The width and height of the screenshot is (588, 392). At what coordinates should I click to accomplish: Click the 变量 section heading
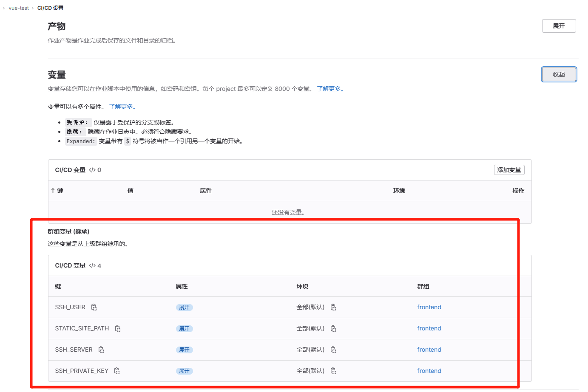point(57,75)
